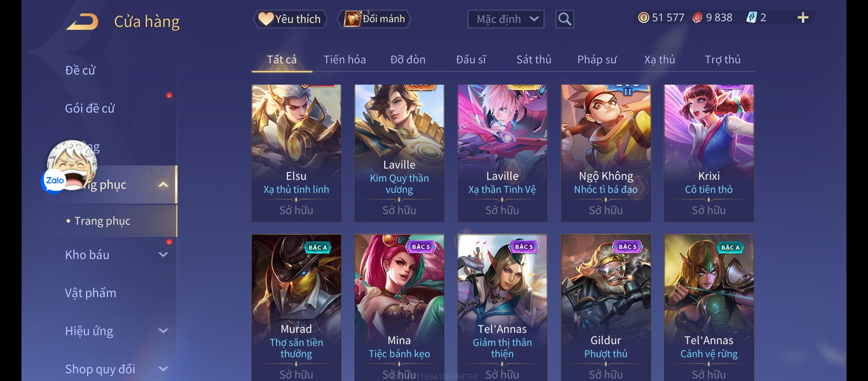Open the search magnifier icon

coord(565,19)
